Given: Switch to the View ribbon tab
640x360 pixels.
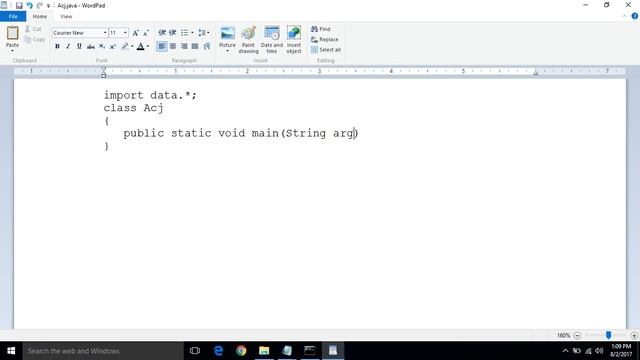Looking at the screenshot, I should point(66,16).
